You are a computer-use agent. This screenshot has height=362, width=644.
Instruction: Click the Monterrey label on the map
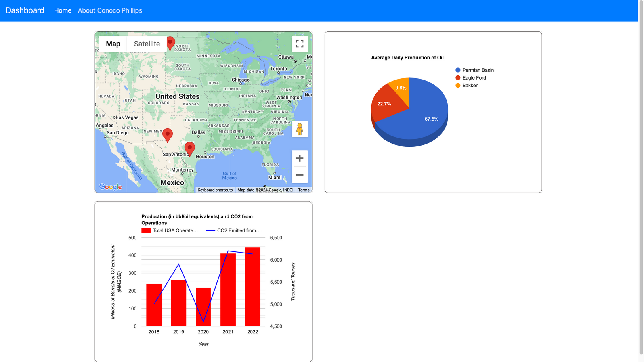pyautogui.click(x=183, y=170)
